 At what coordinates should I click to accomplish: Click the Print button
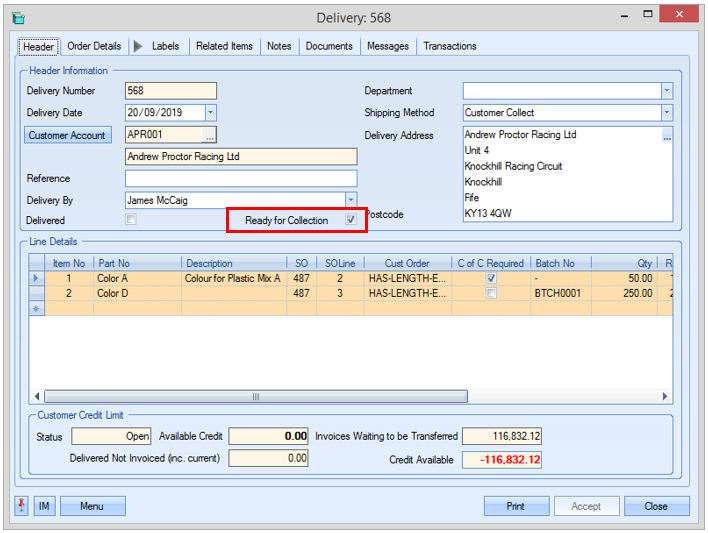pos(516,506)
